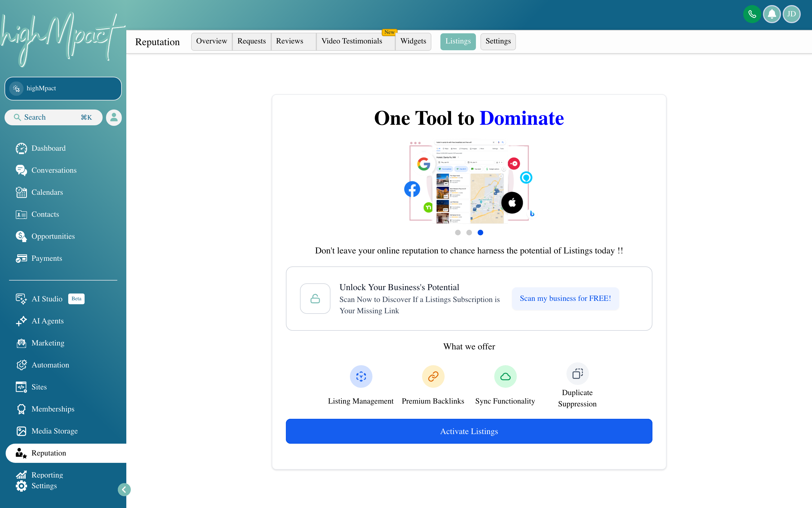Open the Reviews tab
This screenshot has height=508, width=812.
(294, 41)
